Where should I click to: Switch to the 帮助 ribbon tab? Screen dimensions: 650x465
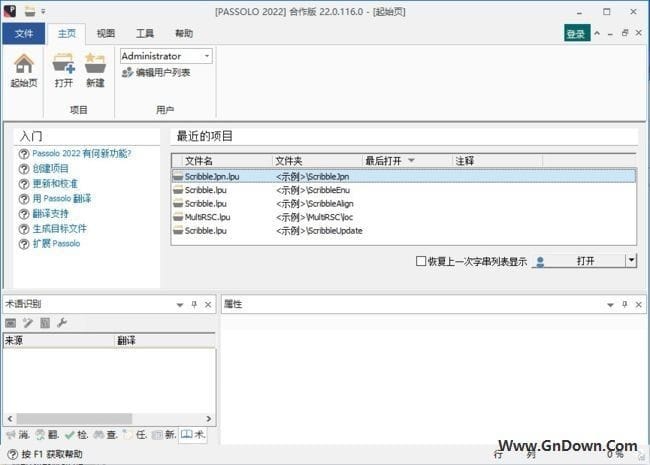pos(184,34)
